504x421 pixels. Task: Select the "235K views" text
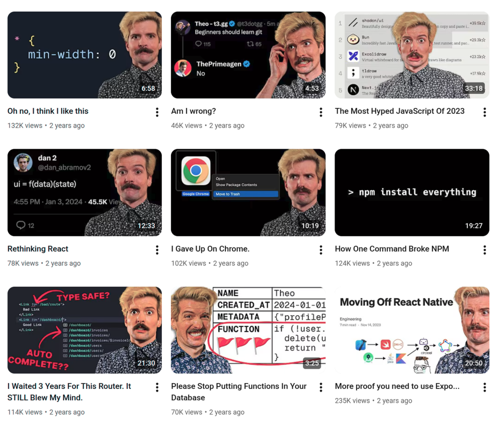tap(352, 401)
